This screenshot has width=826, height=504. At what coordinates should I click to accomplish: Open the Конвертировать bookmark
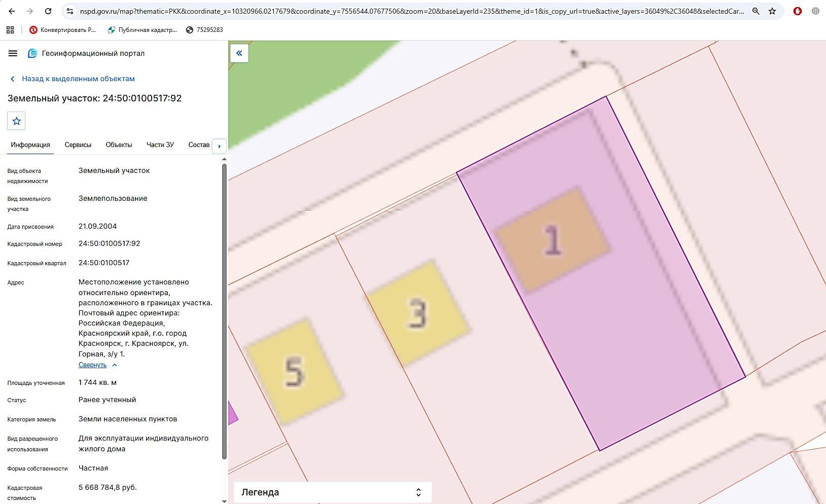[x=63, y=30]
